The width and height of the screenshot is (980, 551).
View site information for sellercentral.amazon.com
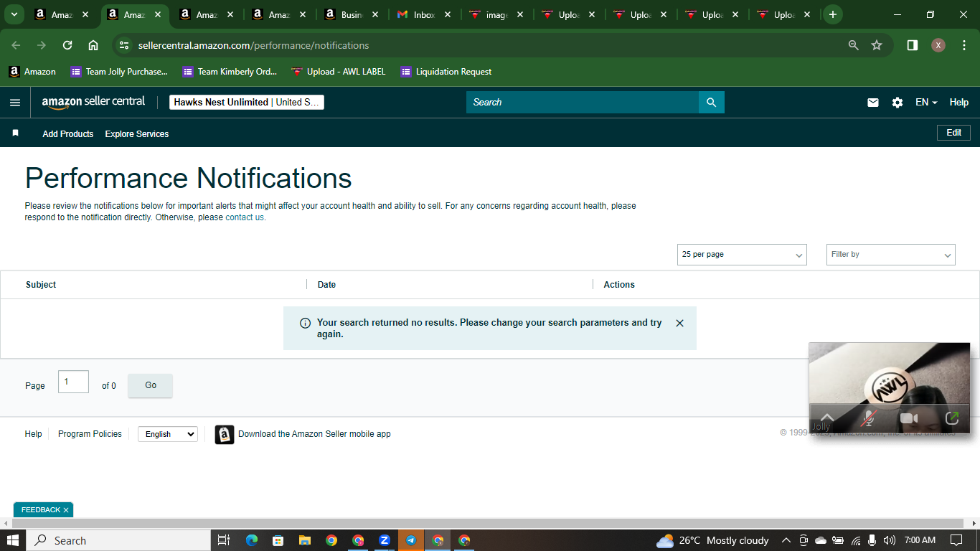[x=124, y=45]
